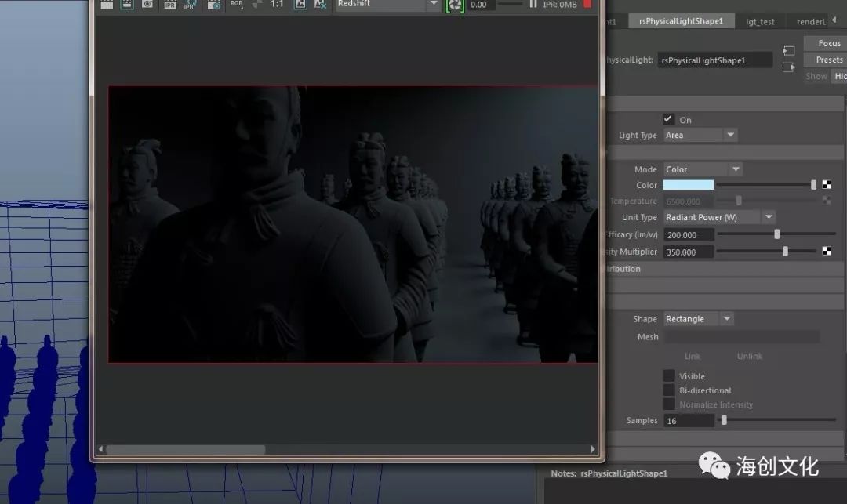Pause the IPR render
The height and width of the screenshot is (504, 847).
[533, 5]
